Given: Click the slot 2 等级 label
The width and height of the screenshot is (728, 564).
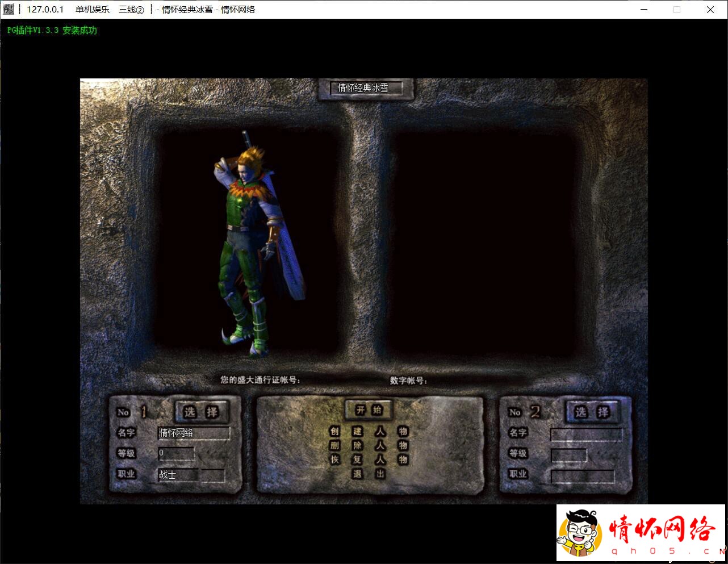Looking at the screenshot, I should 518,453.
